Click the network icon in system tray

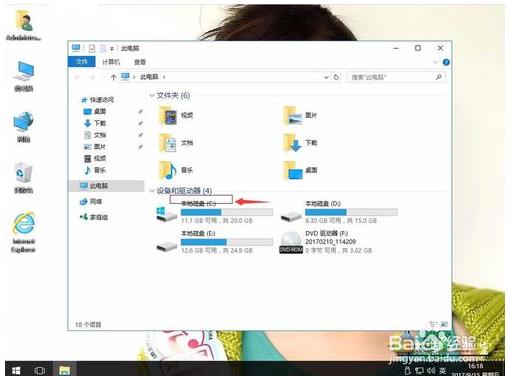click(x=419, y=370)
